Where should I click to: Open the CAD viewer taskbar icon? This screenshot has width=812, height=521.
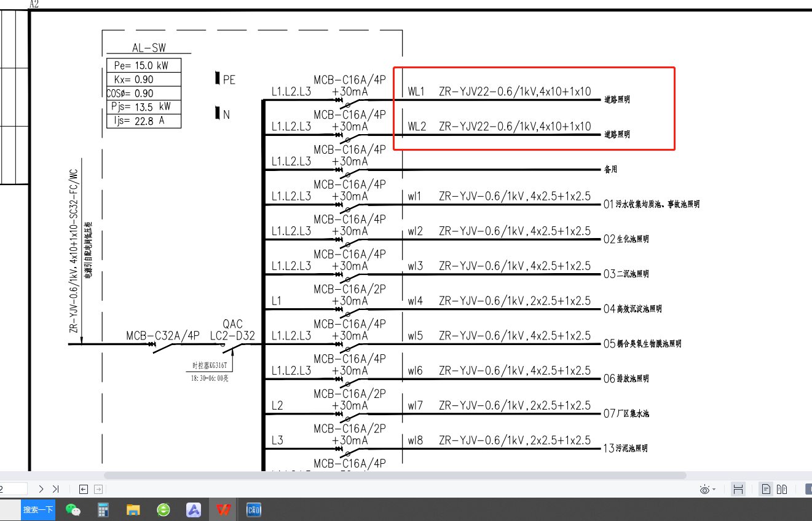coord(253,510)
